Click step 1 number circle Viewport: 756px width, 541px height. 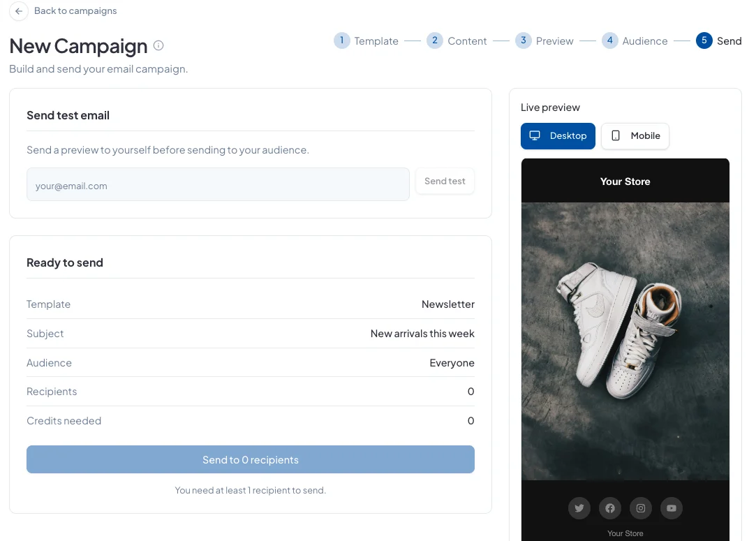click(341, 40)
